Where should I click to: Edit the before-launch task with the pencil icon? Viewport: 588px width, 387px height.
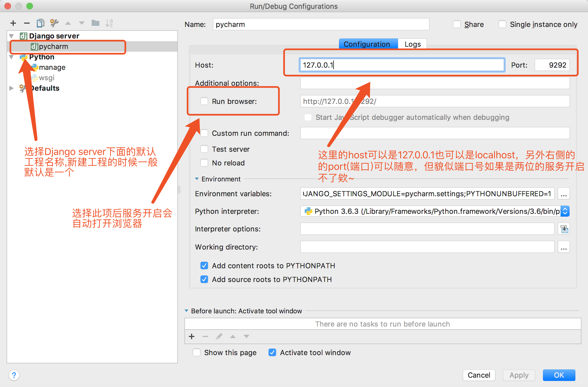pos(219,336)
